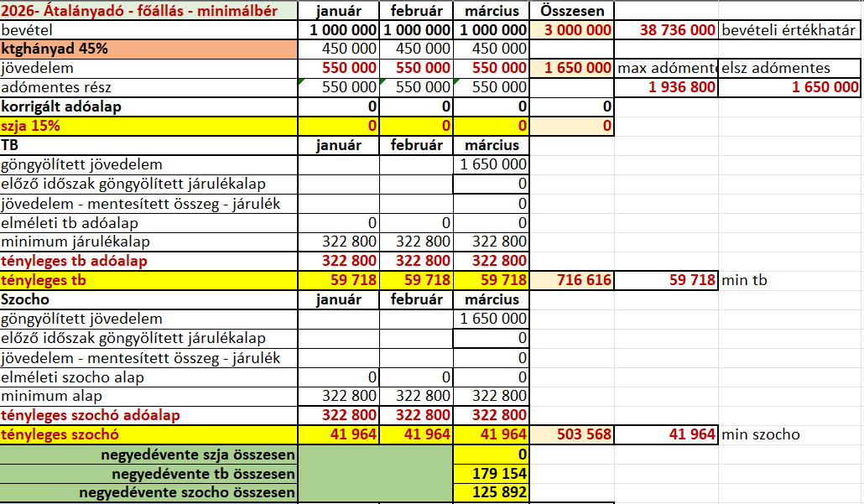
Task: Select the 'max adómentes' header cell
Action: (x=666, y=68)
